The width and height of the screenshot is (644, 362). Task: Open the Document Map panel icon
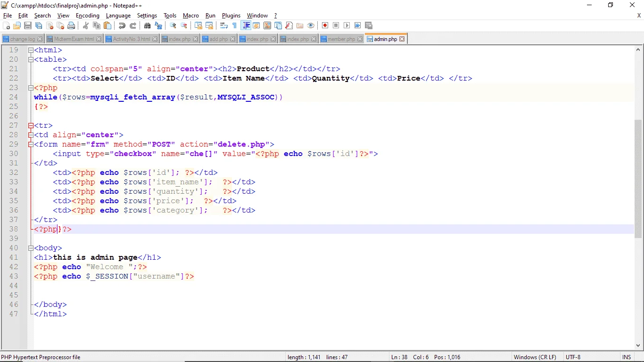coord(267,25)
